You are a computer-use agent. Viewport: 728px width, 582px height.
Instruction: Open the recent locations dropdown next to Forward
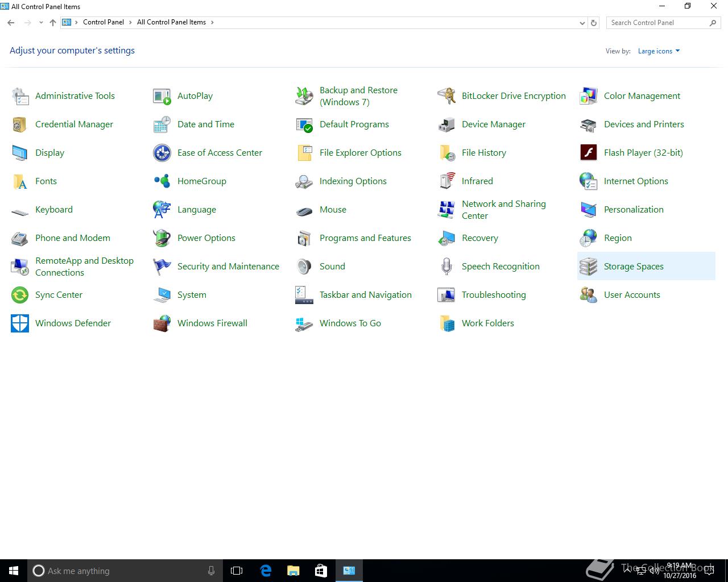41,23
